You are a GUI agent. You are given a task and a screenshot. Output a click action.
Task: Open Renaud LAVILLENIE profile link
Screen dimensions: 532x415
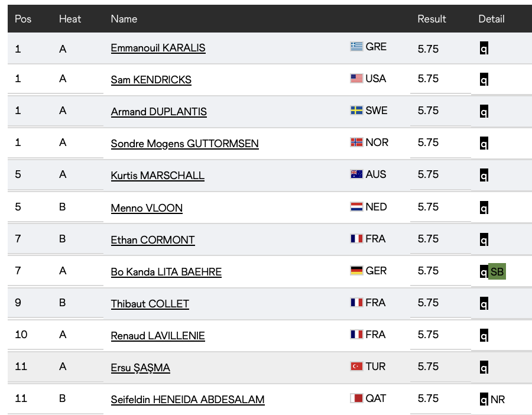point(158,336)
